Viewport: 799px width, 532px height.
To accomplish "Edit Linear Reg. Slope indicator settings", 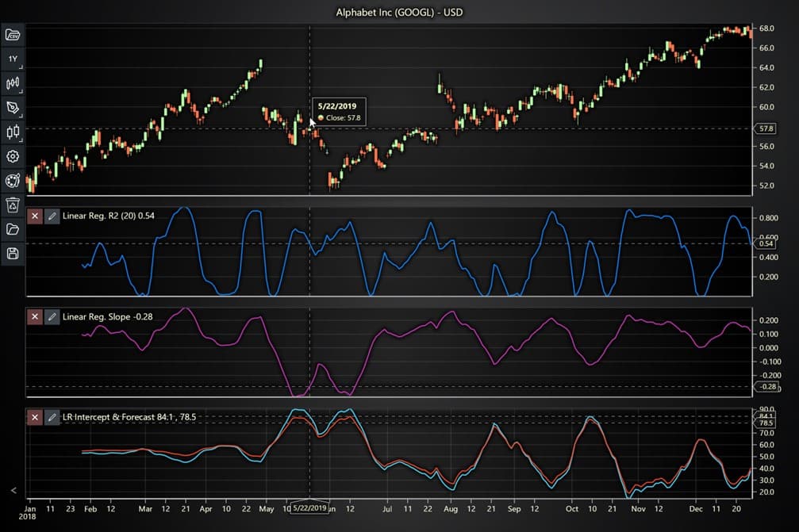I will [52, 316].
